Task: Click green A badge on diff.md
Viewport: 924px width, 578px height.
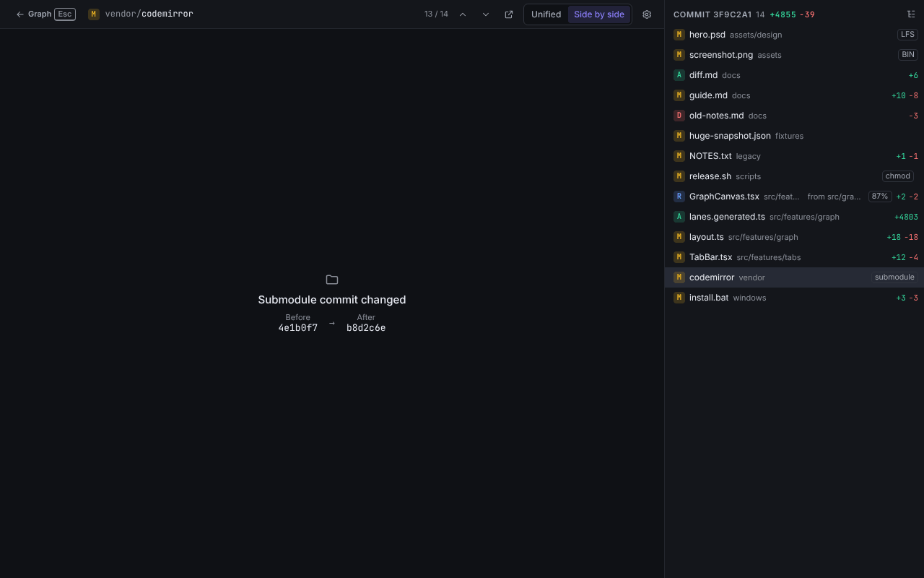Action: (x=679, y=75)
